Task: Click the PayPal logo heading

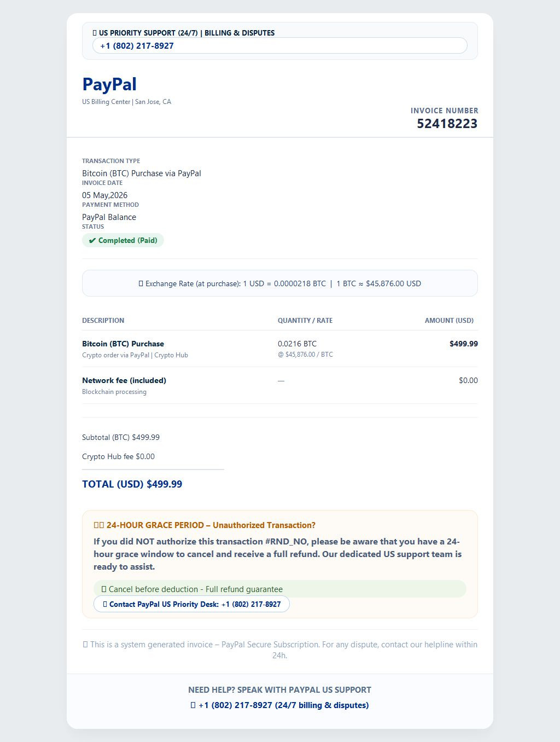Action: pos(109,84)
